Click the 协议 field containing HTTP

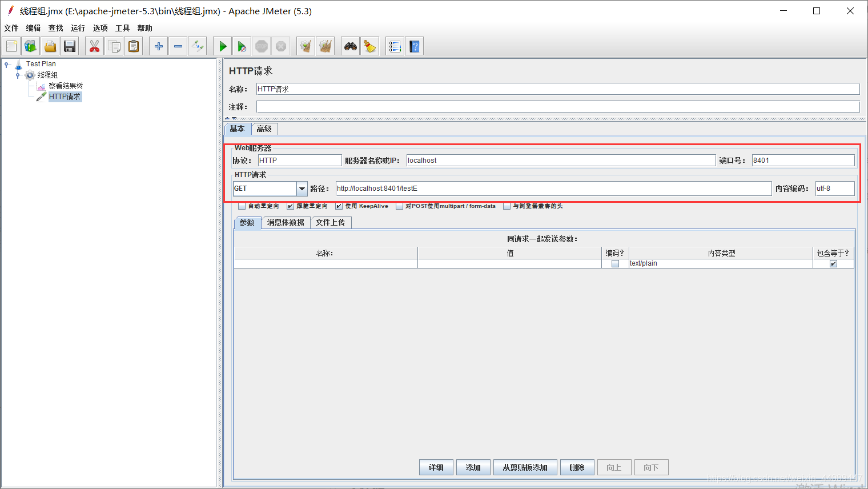coord(300,161)
